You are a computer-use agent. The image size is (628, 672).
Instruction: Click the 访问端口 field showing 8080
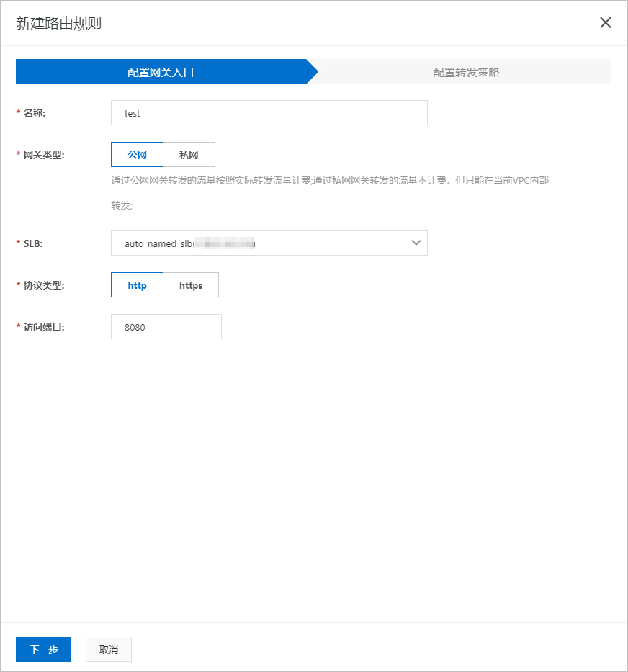click(x=166, y=327)
